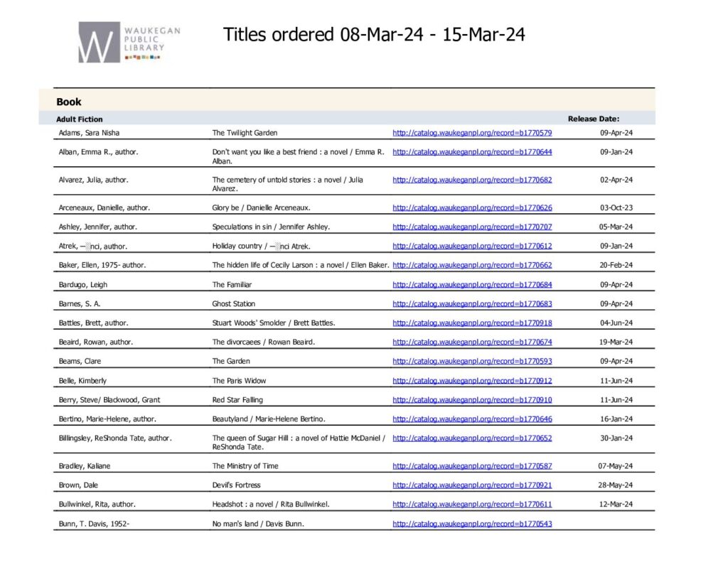Open catalog link for The Familiar
Image resolution: width=728 pixels, height=562 pixels.
point(472,284)
